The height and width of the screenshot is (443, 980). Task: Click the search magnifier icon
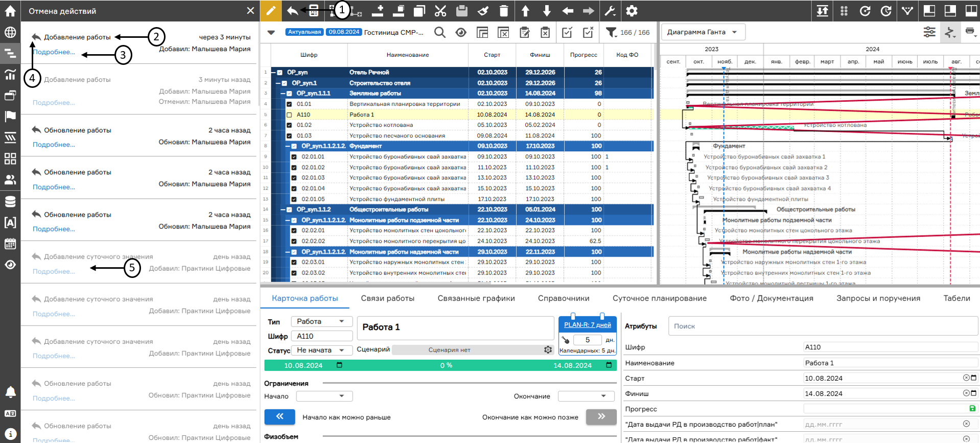pyautogui.click(x=439, y=32)
